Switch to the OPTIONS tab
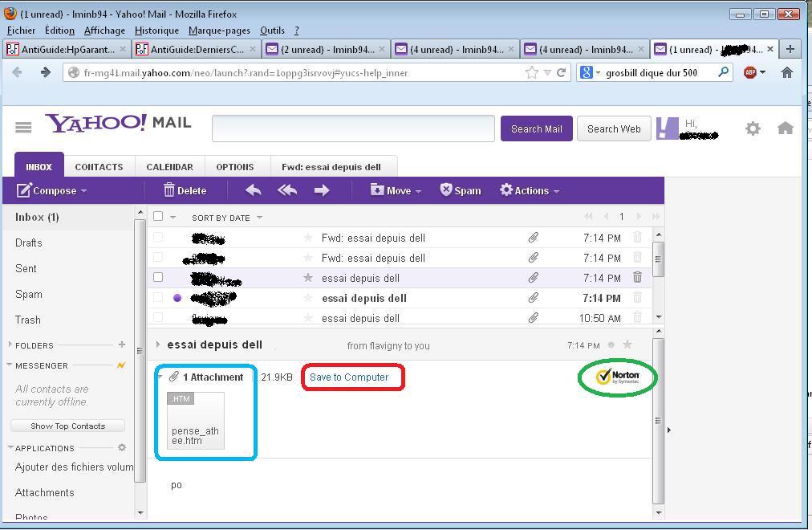812x530 pixels. click(234, 167)
